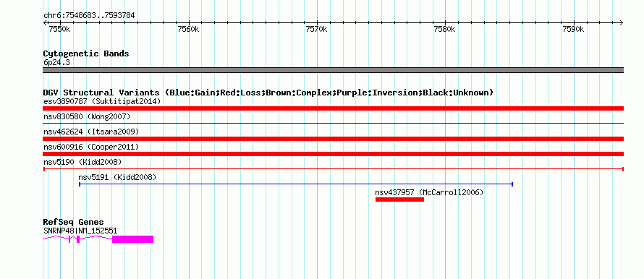Click the chr6:7548683..7593784 coordinate label
The image size is (644, 279).
89,16
